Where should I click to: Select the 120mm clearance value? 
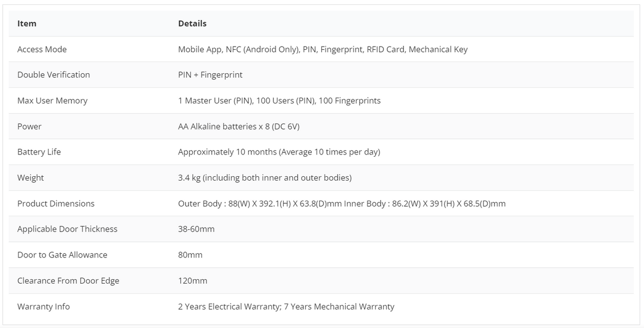pyautogui.click(x=193, y=281)
